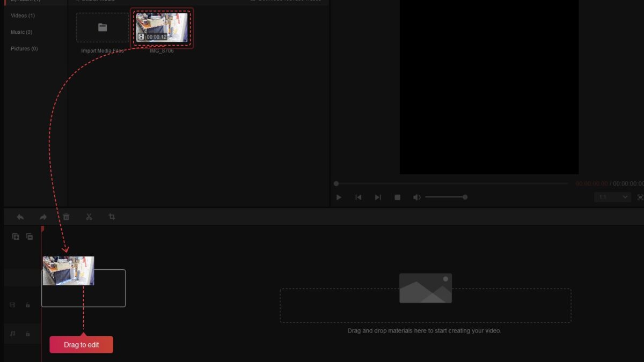Click the audio track music note icon

tap(12, 334)
